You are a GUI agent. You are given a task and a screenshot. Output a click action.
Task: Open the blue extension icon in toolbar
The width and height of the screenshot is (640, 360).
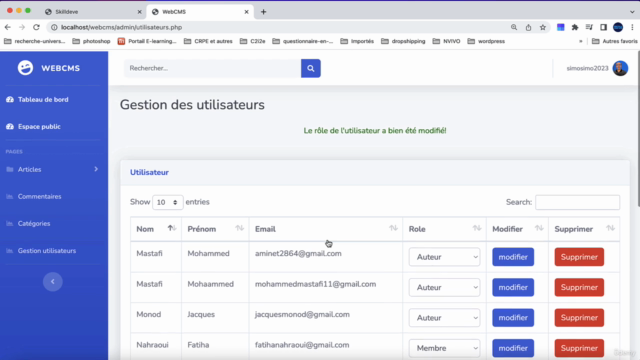[560, 27]
